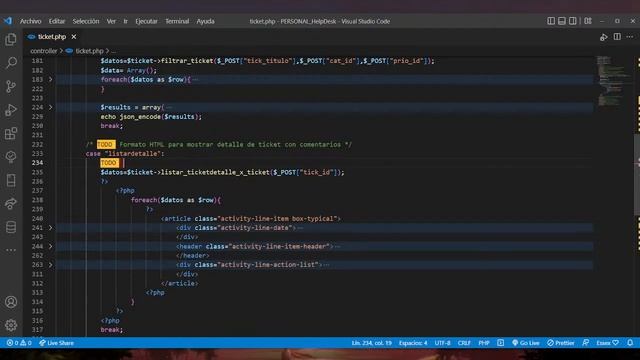
Task: Click the feedback icon in the status bar
Action: pos(586,343)
